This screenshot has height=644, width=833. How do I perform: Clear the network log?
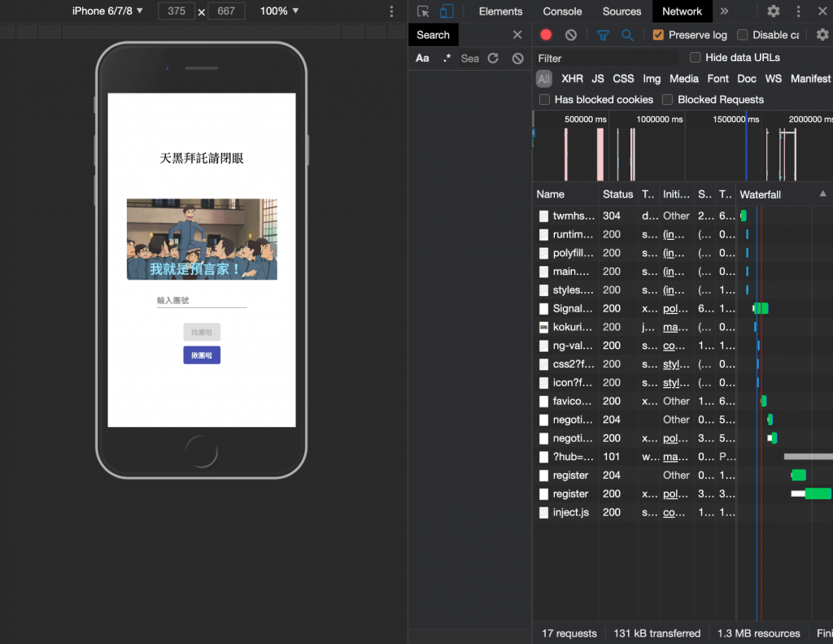tap(570, 35)
